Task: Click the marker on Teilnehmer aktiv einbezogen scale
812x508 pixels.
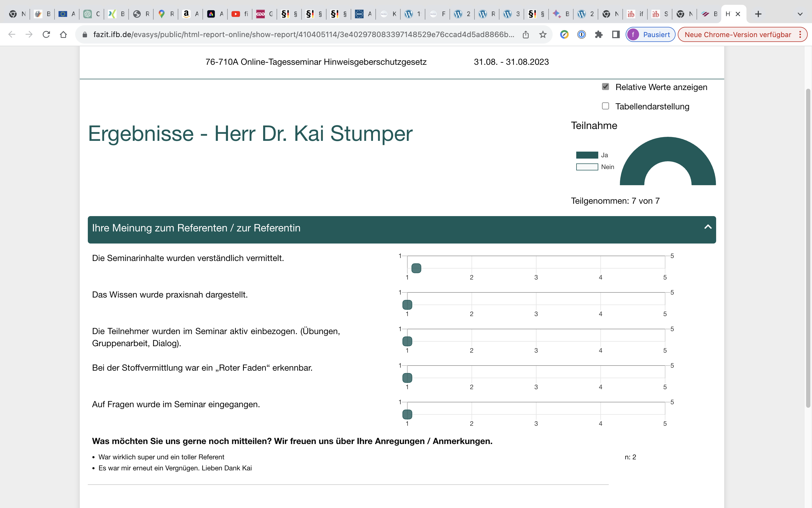Action: tap(407, 341)
